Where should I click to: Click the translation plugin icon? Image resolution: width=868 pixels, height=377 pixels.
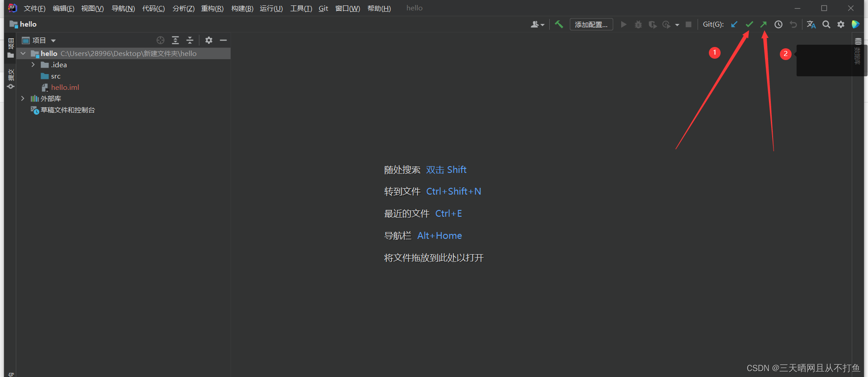coord(811,24)
